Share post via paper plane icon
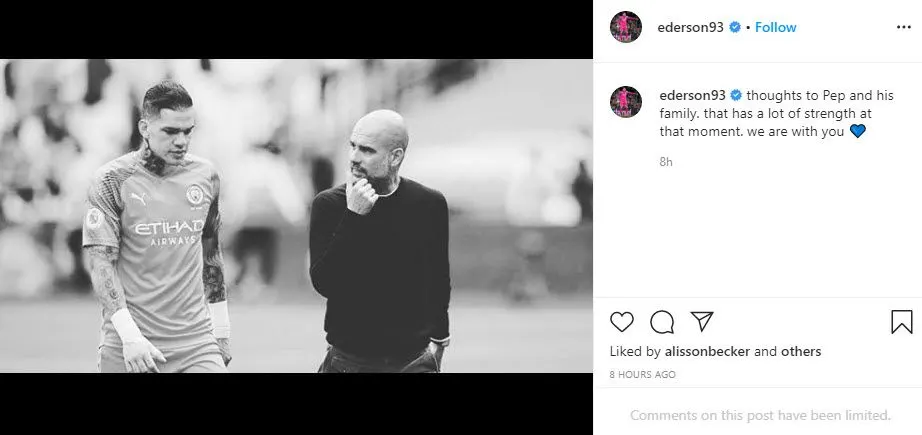Screen dimensions: 922x435 coord(702,322)
